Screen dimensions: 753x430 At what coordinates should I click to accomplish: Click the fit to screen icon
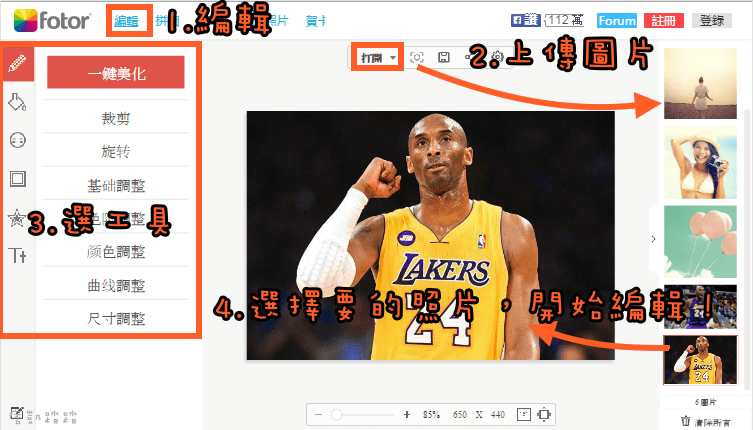point(544,414)
